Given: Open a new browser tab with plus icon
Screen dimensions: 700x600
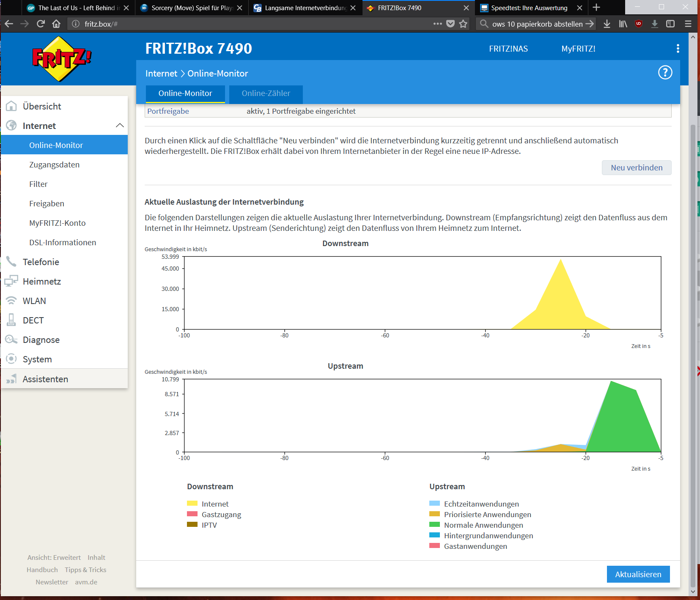Looking at the screenshot, I should click(x=596, y=8).
